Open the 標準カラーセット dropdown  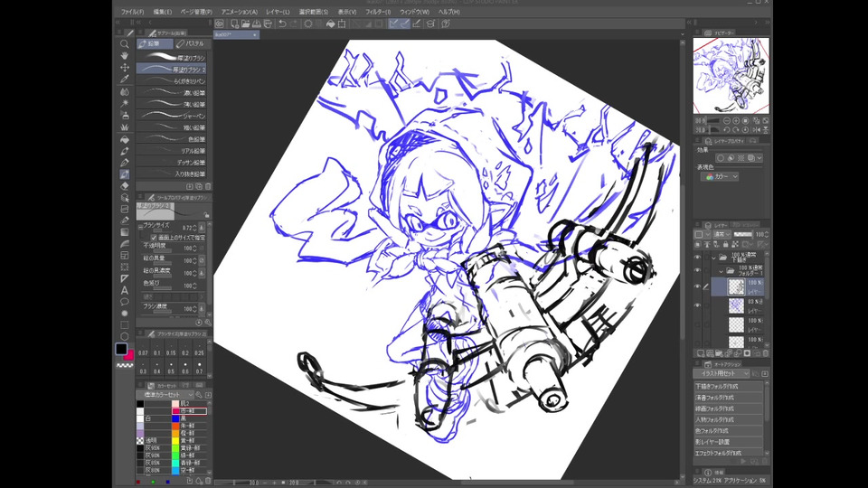coord(165,395)
